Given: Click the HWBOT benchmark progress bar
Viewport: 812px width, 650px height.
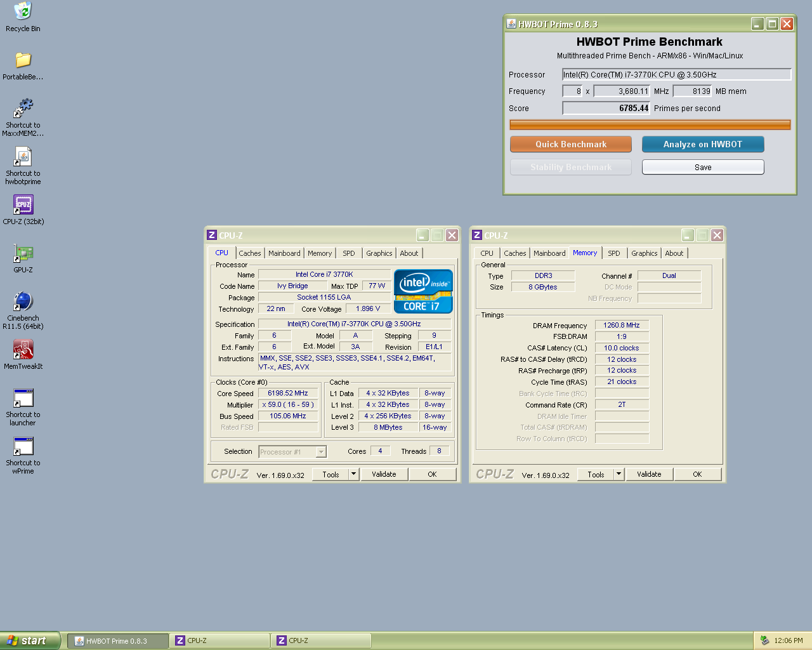Looking at the screenshot, I should click(x=650, y=124).
